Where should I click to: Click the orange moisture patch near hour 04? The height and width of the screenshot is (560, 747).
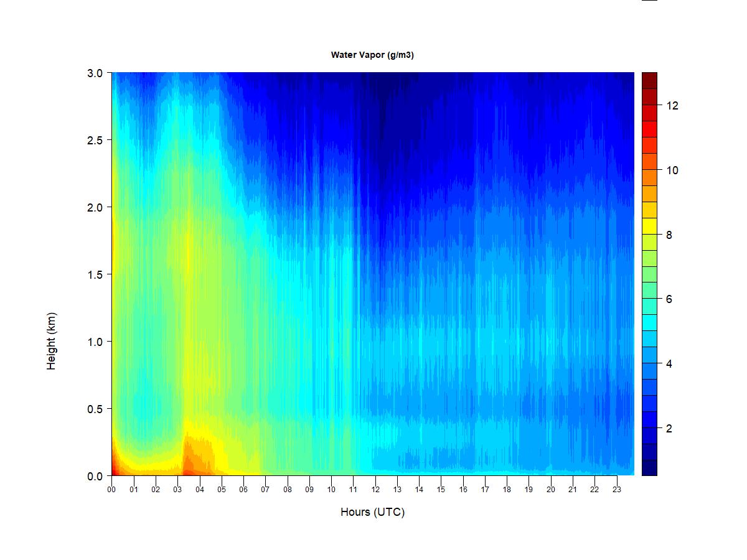198,457
